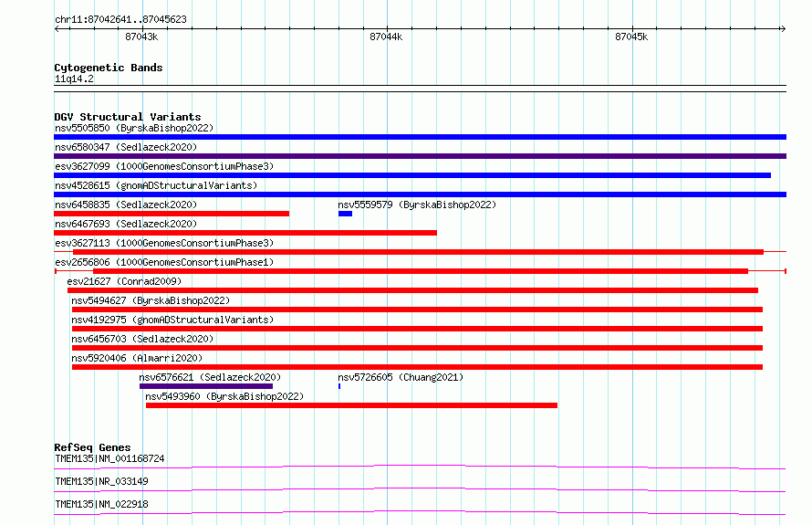
Task: Select the red bar for nsv6467693
Action: coord(245,233)
